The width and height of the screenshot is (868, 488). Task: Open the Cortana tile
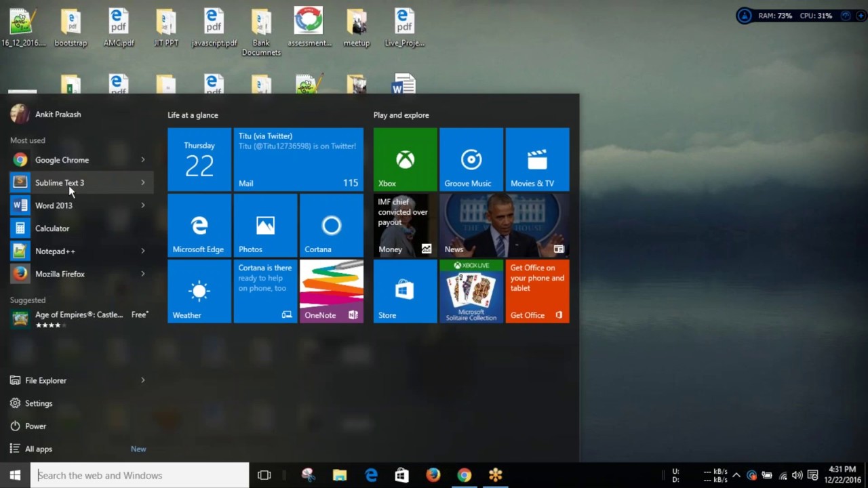coord(332,226)
